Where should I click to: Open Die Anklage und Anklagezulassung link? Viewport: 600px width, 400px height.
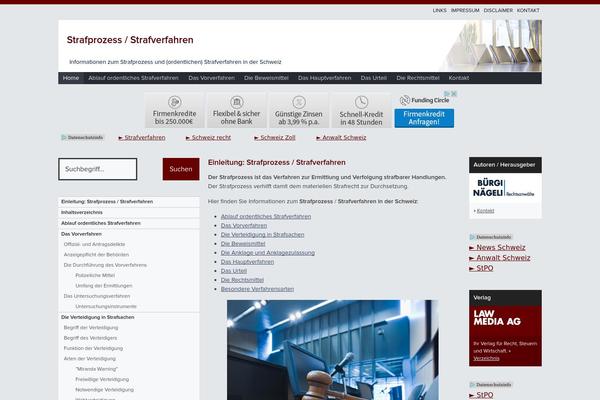[x=268, y=253]
